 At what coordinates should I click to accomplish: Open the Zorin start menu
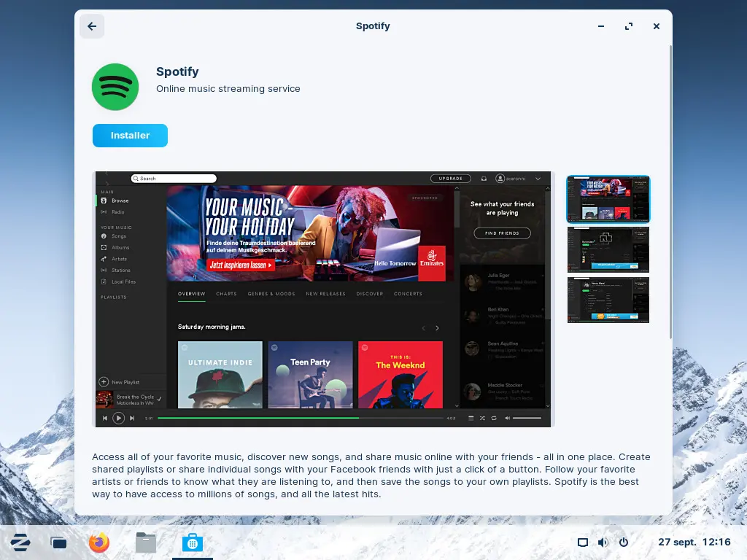[20, 542]
